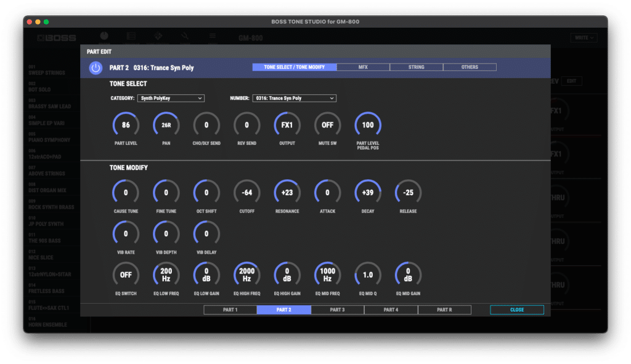Open the hamburger Menu icon in the main toolbar
The width and height of the screenshot is (631, 364).
click(x=213, y=36)
